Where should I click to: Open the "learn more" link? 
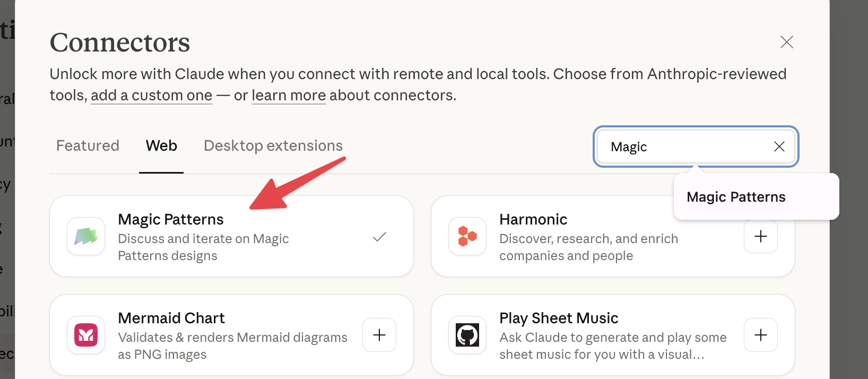(289, 96)
